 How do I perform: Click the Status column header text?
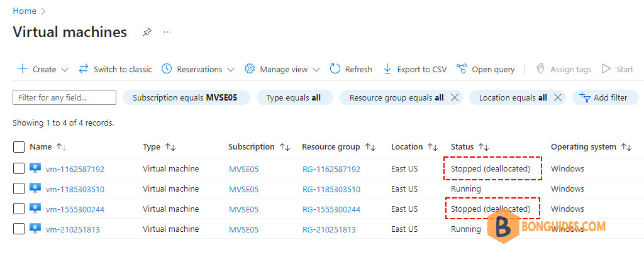(462, 147)
